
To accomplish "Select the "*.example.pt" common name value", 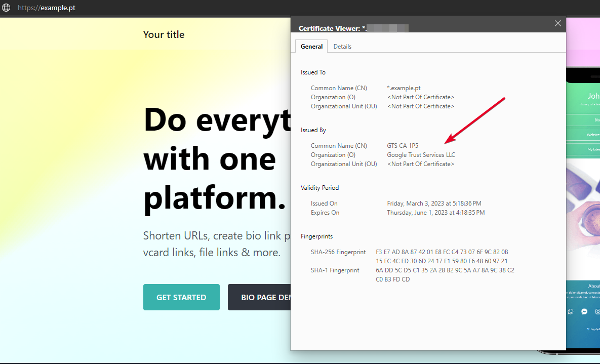I will [x=404, y=88].
